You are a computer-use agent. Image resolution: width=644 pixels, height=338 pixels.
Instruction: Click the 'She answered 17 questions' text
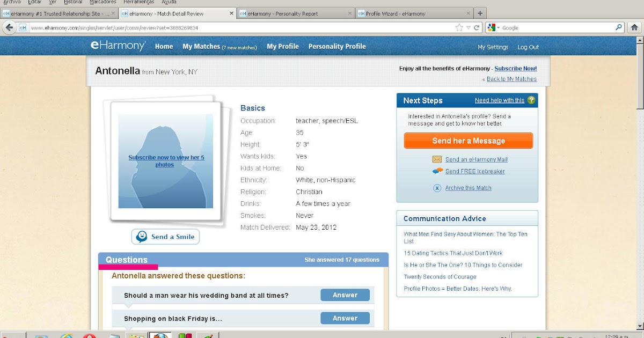(342, 260)
